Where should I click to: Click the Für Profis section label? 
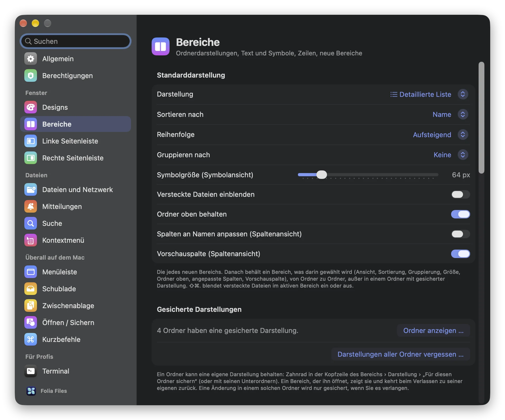coord(39,357)
